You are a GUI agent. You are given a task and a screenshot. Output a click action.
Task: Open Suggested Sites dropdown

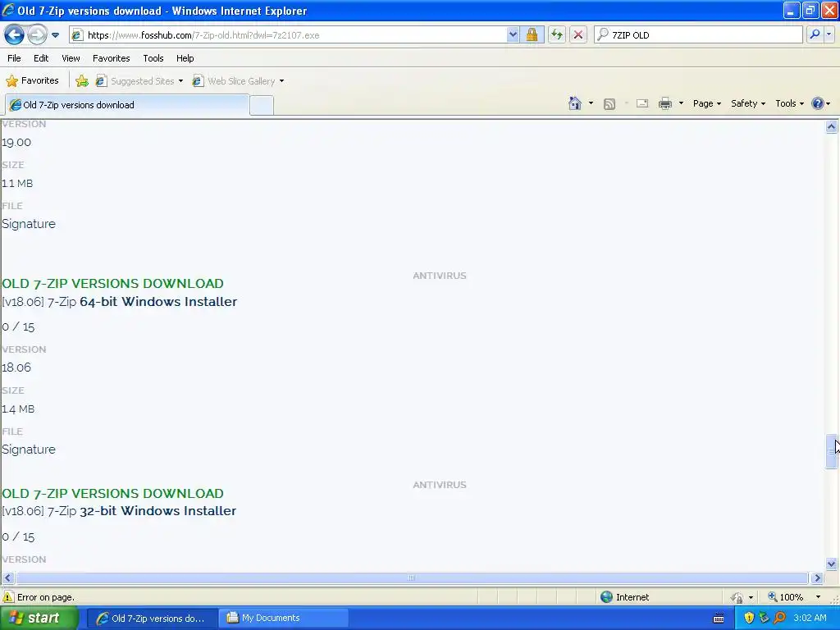[139, 81]
